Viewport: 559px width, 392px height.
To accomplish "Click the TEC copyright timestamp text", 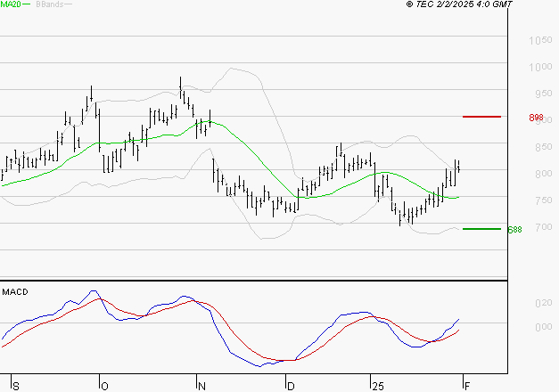I will click(459, 4).
